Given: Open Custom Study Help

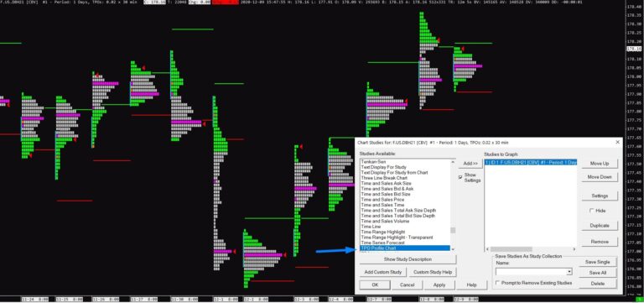Looking at the screenshot, I should coord(433,272).
